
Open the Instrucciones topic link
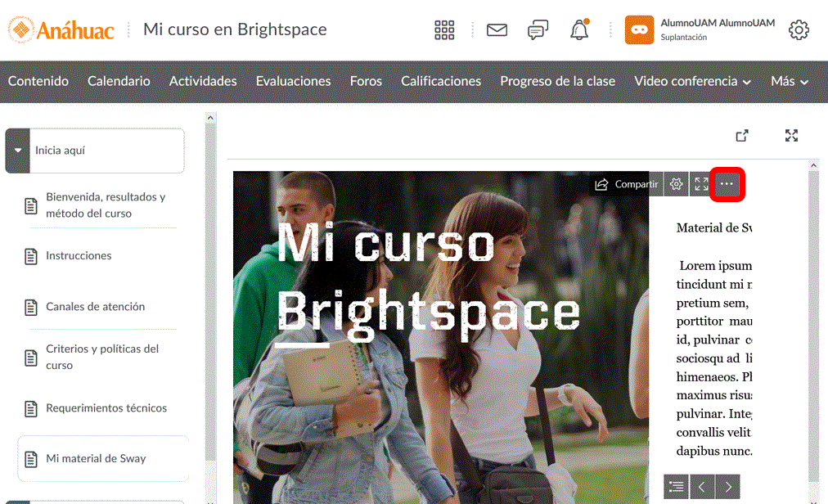[79, 256]
